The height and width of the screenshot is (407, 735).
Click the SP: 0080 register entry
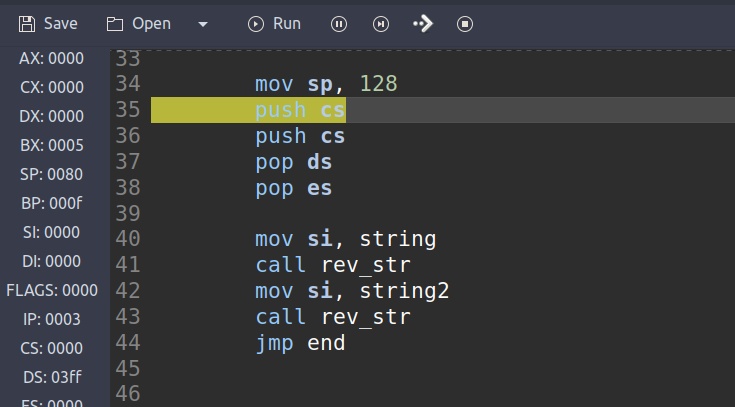click(x=51, y=174)
